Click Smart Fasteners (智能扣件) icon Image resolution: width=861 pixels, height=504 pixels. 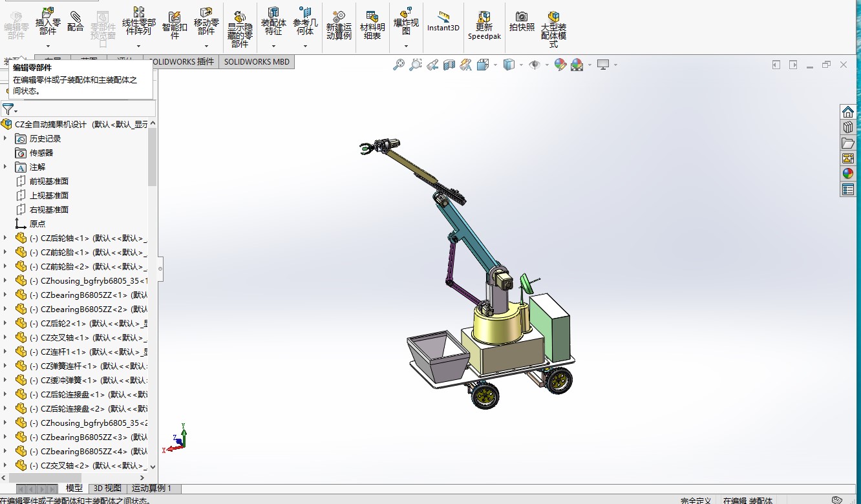tap(175, 25)
